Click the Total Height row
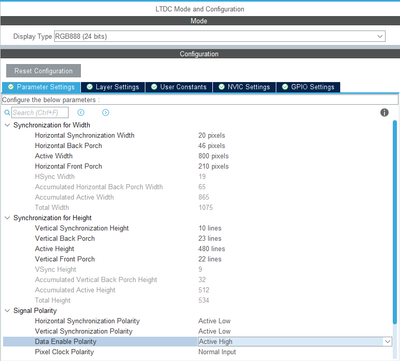The height and width of the screenshot is (361, 400). 198,300
